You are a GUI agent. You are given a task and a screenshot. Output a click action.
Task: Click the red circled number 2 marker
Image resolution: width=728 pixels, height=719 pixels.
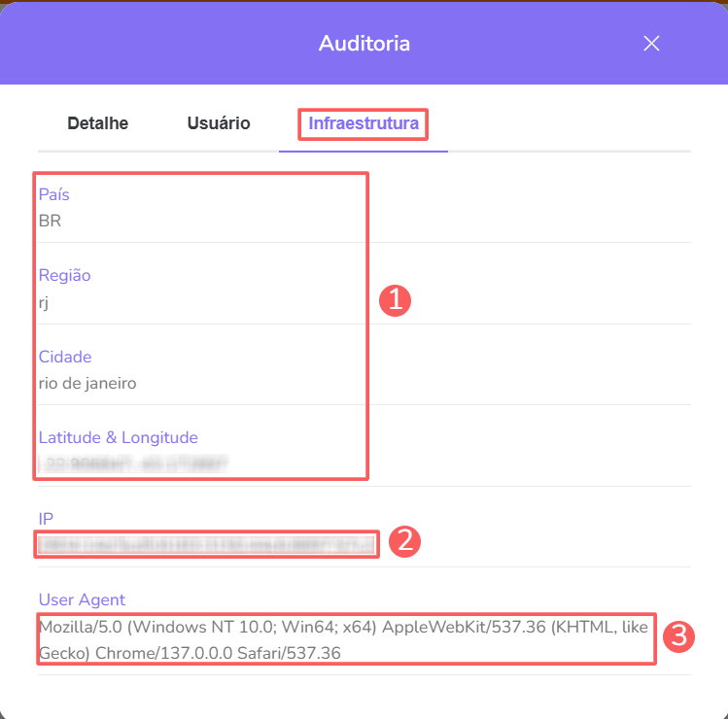[404, 542]
